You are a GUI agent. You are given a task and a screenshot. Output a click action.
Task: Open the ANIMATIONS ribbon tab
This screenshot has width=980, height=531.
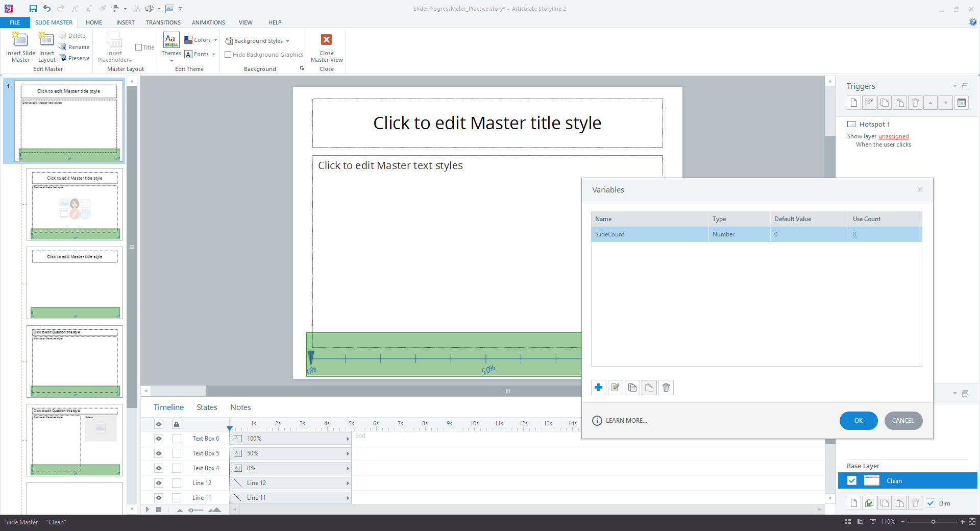[208, 22]
